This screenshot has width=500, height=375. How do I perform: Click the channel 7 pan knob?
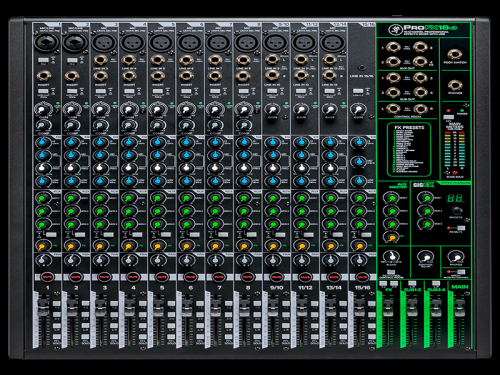[215, 259]
